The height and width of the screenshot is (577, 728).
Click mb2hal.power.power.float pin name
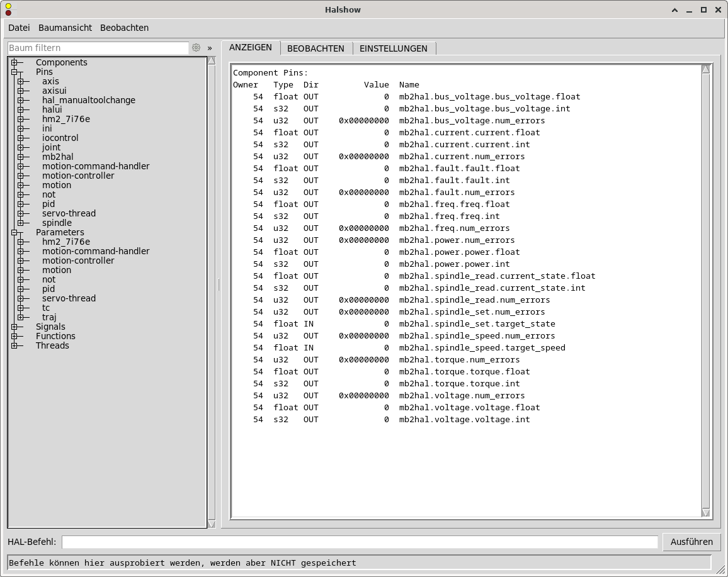click(x=460, y=252)
